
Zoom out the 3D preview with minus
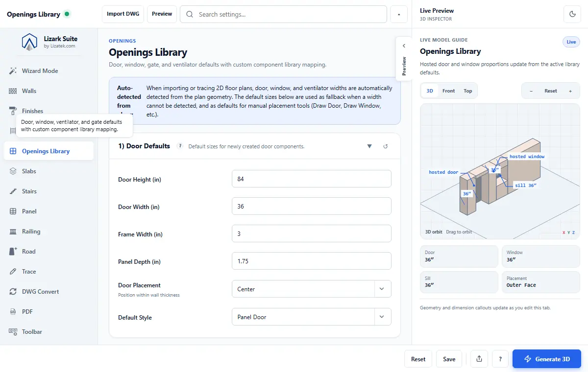(x=531, y=91)
